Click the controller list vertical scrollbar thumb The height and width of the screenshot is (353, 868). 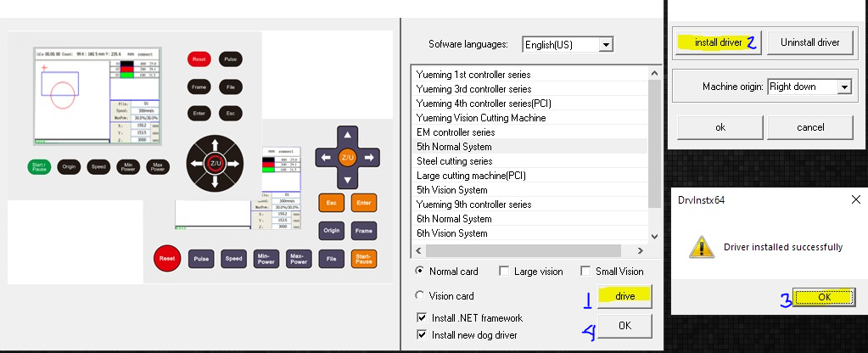[x=654, y=144]
